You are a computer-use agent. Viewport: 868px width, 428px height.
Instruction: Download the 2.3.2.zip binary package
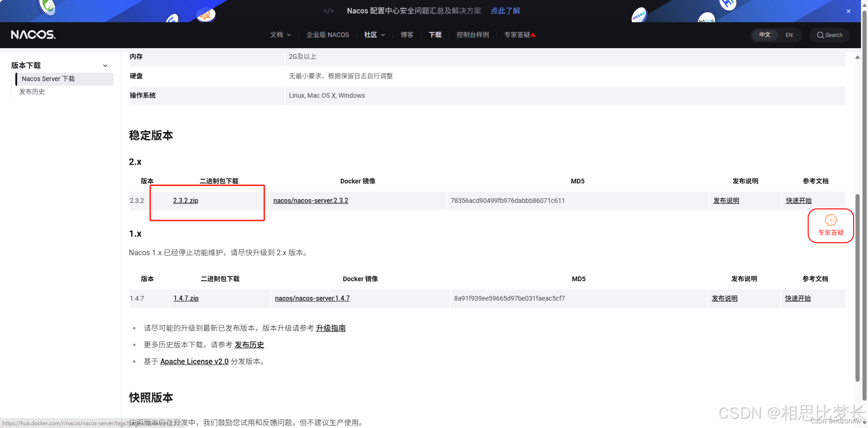[185, 201]
